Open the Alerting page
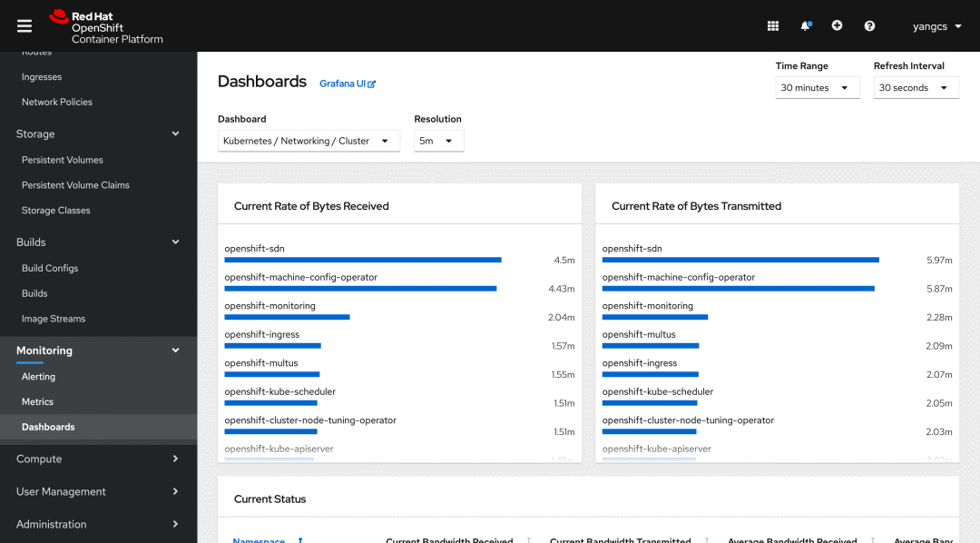980x543 pixels. 36,376
